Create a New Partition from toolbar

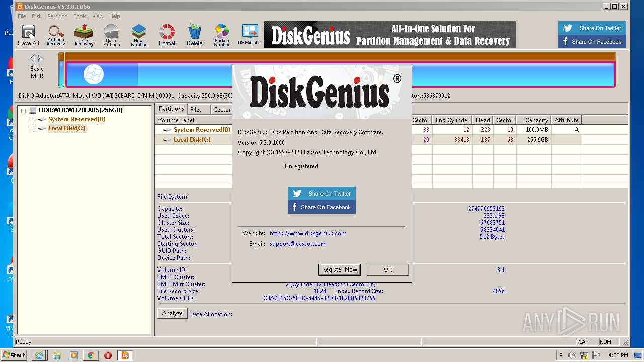(139, 35)
